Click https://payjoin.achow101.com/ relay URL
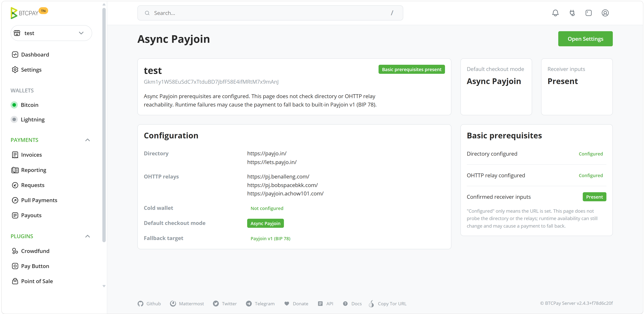The width and height of the screenshot is (644, 314). coord(285,194)
